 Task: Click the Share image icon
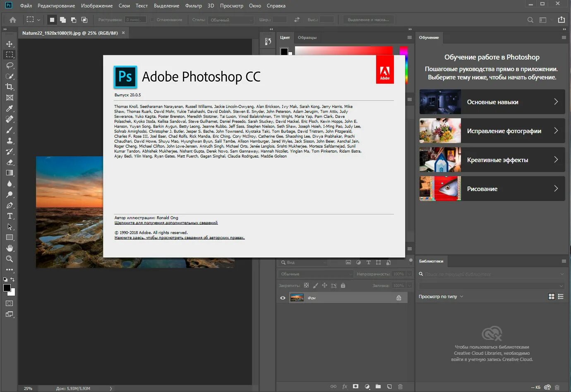(561, 19)
